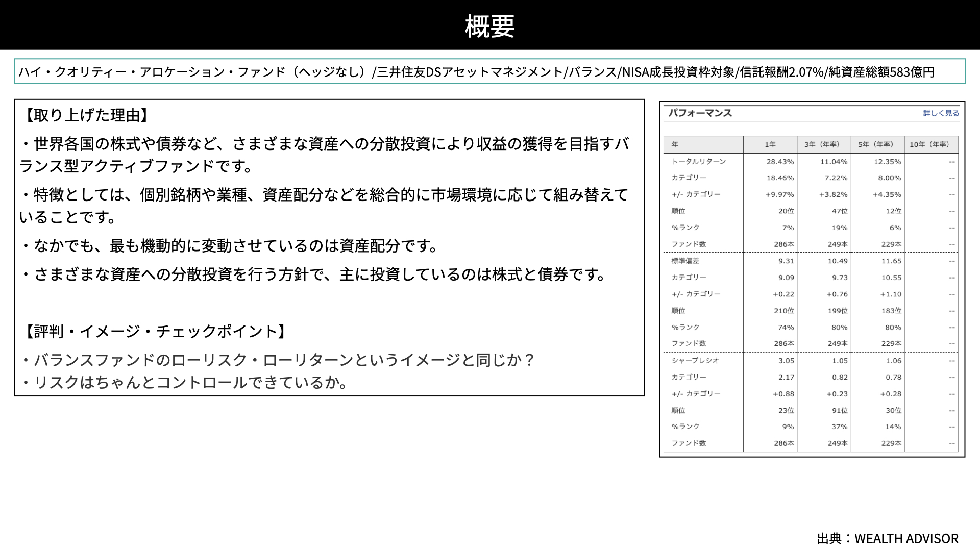This screenshot has height=551, width=980.
Task: Click the fund name description box
Action: click(x=489, y=71)
